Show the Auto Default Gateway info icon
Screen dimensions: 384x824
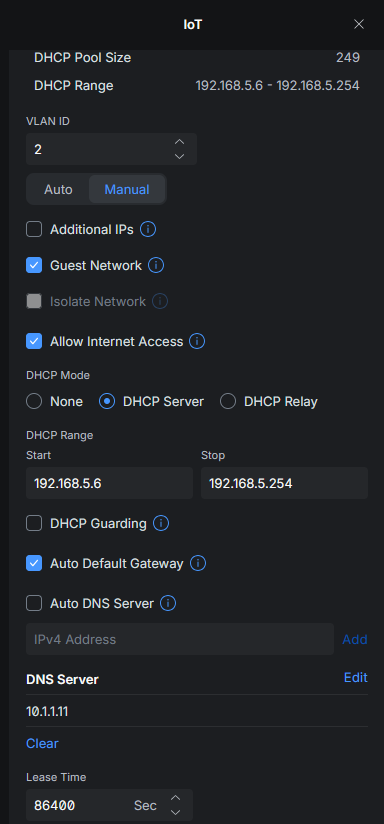pyautogui.click(x=198, y=563)
